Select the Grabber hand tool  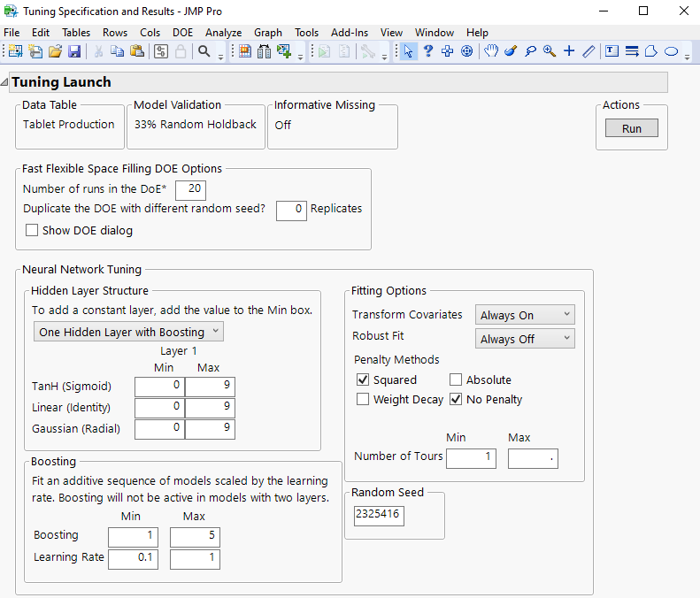(x=491, y=51)
